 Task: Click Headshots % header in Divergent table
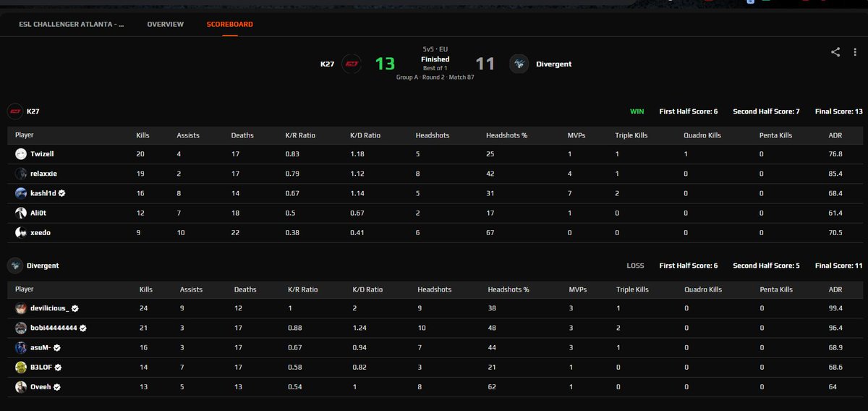[x=509, y=289]
